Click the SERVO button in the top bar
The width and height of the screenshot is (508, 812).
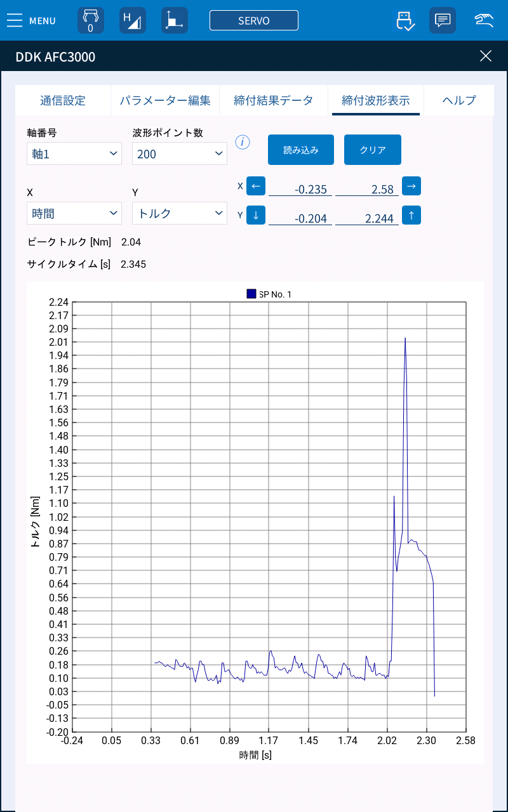tap(254, 20)
